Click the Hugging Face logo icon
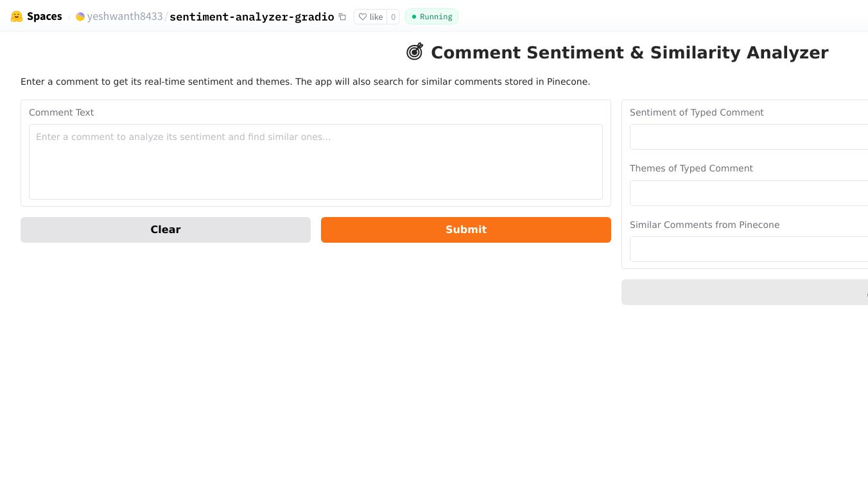This screenshot has width=868, height=488. (x=17, y=17)
